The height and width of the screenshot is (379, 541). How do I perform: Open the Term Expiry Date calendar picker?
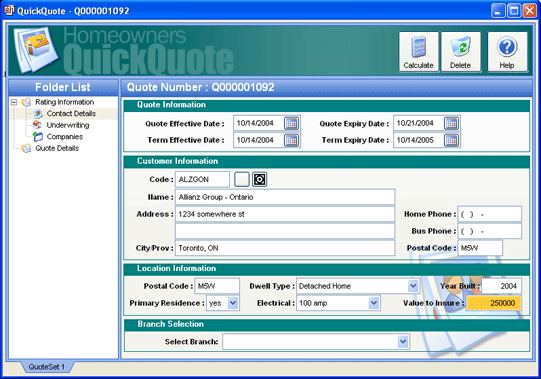[452, 140]
